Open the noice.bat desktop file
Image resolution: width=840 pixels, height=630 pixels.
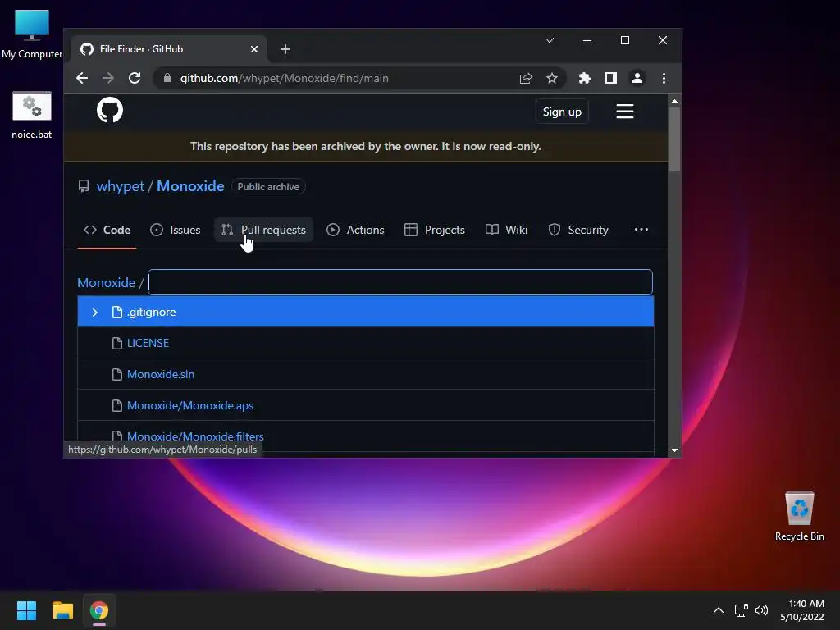(32, 115)
